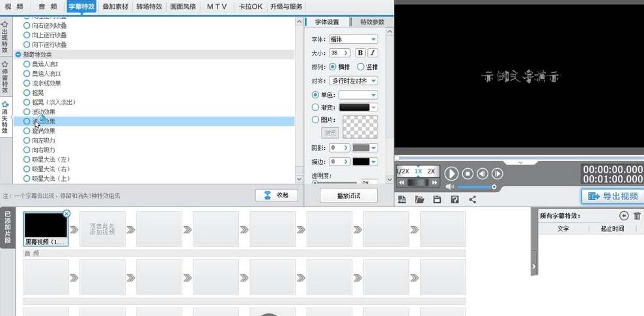Toggle italic (I) font style
The width and height of the screenshot is (644, 316).
(x=372, y=53)
